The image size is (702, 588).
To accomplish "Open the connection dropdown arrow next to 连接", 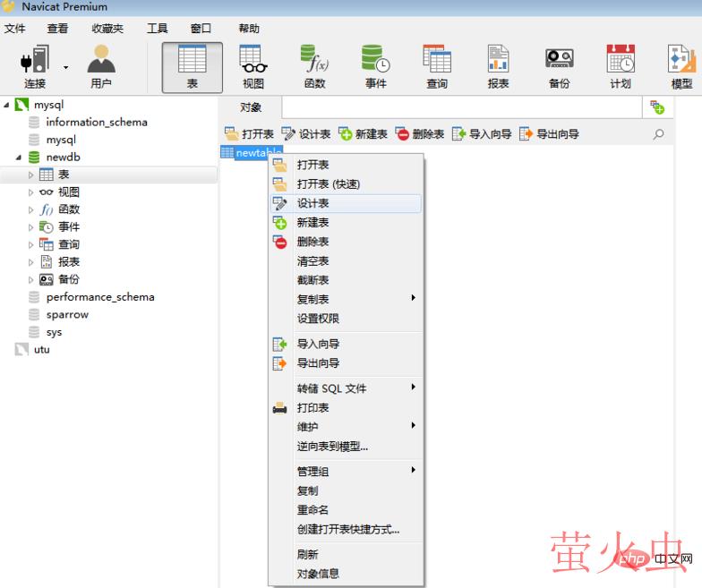I will [66, 68].
